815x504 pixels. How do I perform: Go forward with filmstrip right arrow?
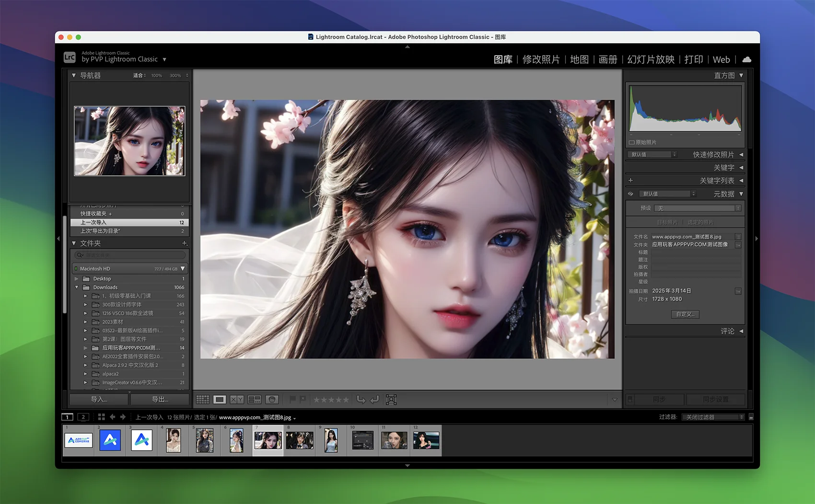coord(123,417)
